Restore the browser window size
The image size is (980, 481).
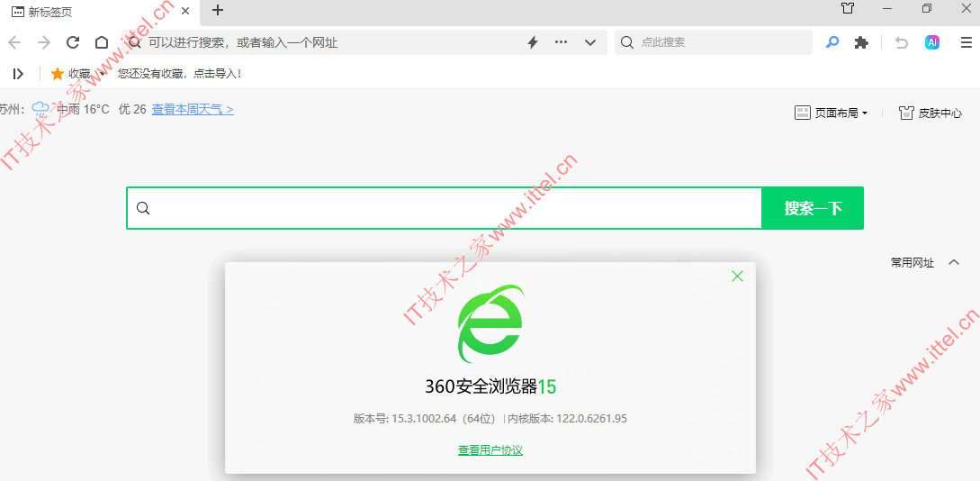[x=926, y=8]
